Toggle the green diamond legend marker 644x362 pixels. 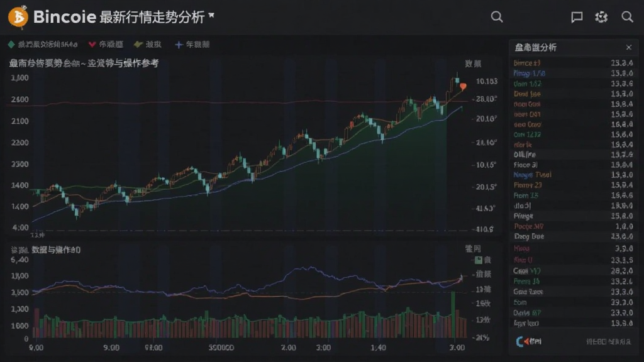tap(11, 45)
